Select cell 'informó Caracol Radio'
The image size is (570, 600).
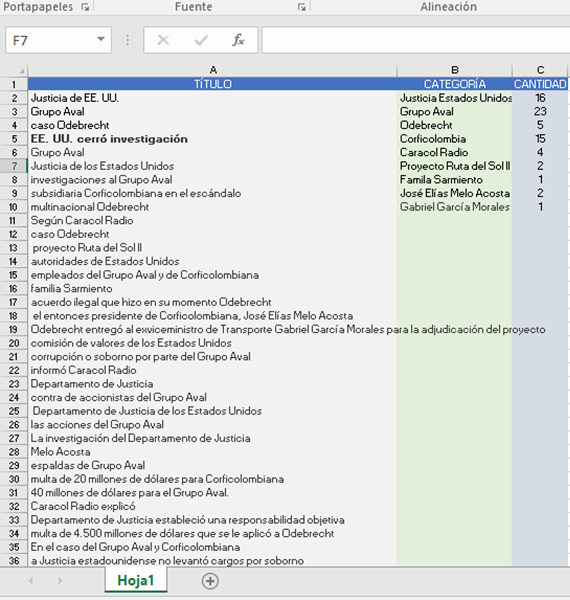(213, 370)
